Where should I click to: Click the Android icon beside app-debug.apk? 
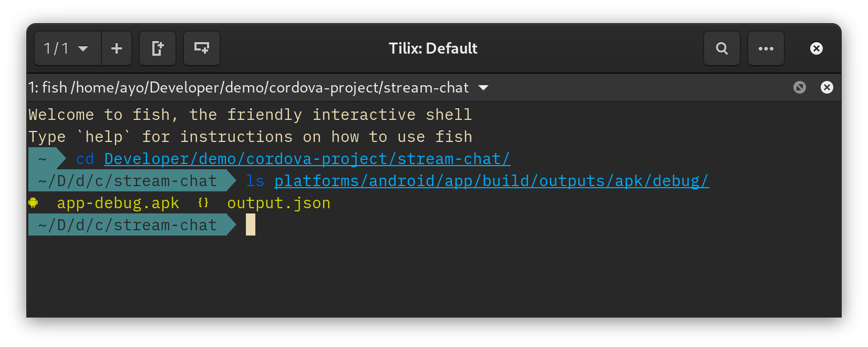point(33,202)
